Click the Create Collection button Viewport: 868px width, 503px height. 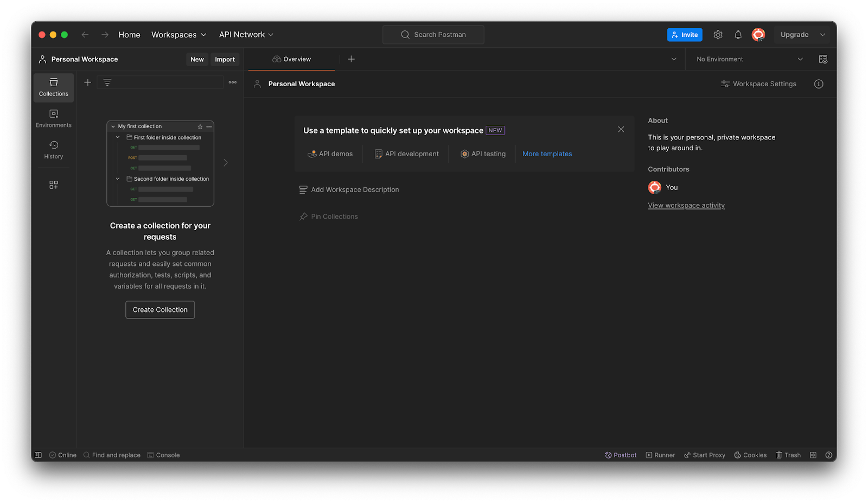(x=159, y=309)
